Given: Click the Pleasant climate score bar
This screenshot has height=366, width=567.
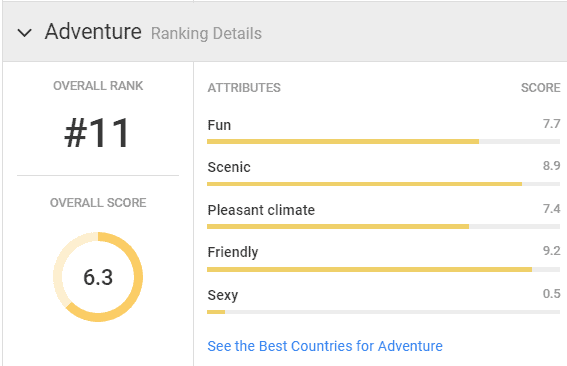Looking at the screenshot, I should pyautogui.click(x=383, y=227).
